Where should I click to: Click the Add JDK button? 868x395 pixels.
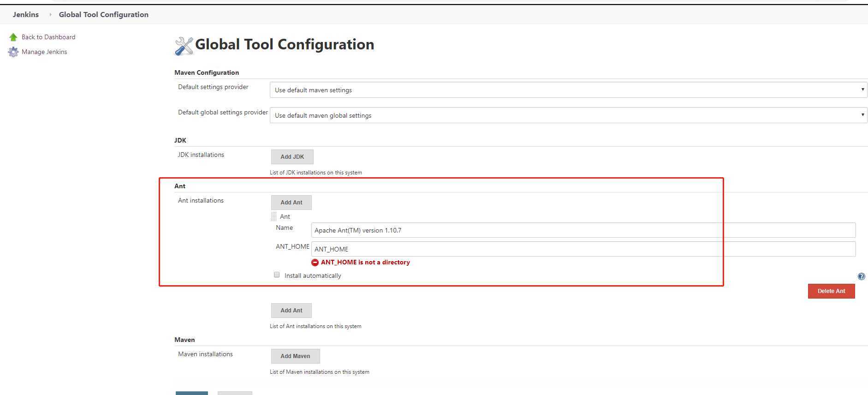(292, 157)
